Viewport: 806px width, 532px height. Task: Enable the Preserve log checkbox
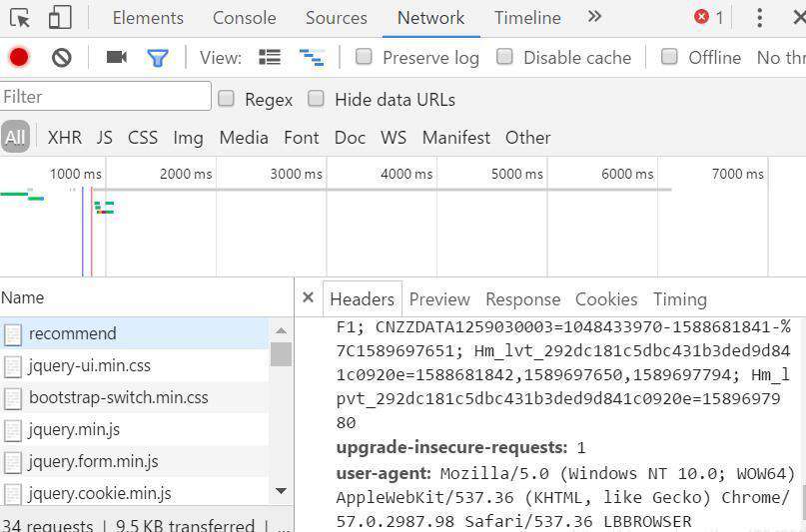coord(364,57)
